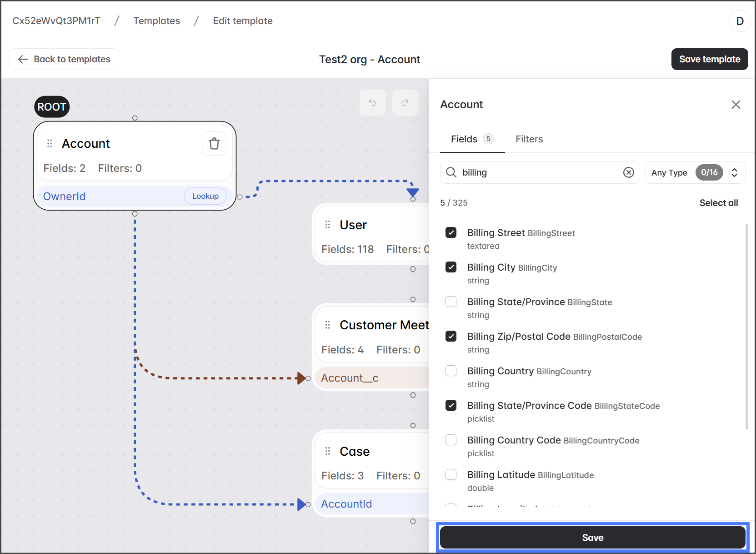Viewport: 756px width, 554px height.
Task: Click the field list scrollbar
Action: 746,327
